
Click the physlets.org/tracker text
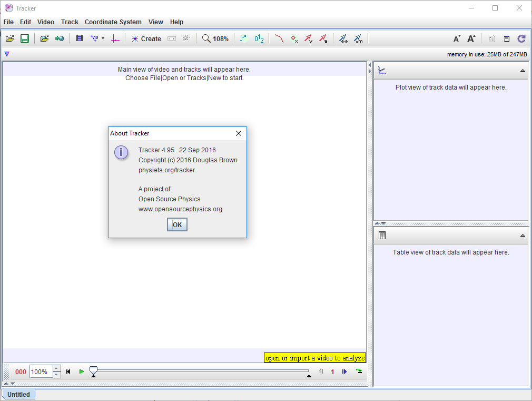click(166, 170)
